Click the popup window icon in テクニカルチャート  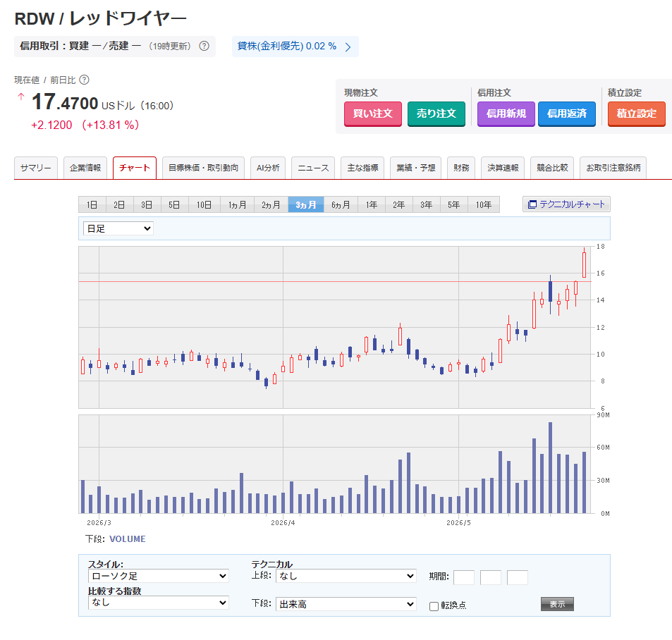click(532, 204)
